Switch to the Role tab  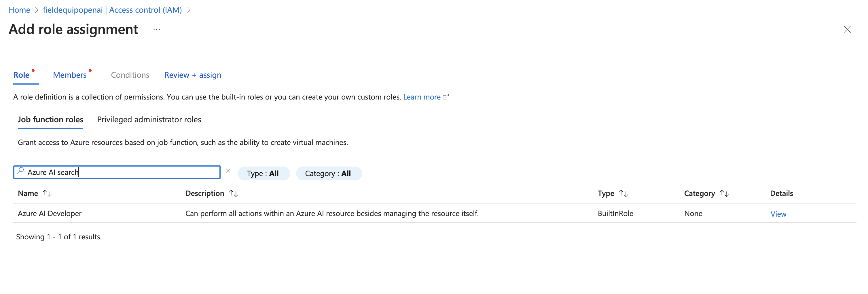pyautogui.click(x=21, y=75)
